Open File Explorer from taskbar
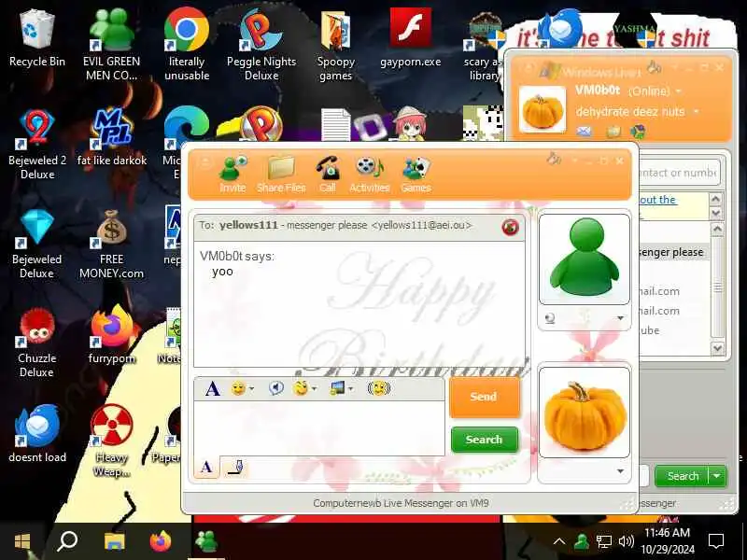 [x=114, y=541]
